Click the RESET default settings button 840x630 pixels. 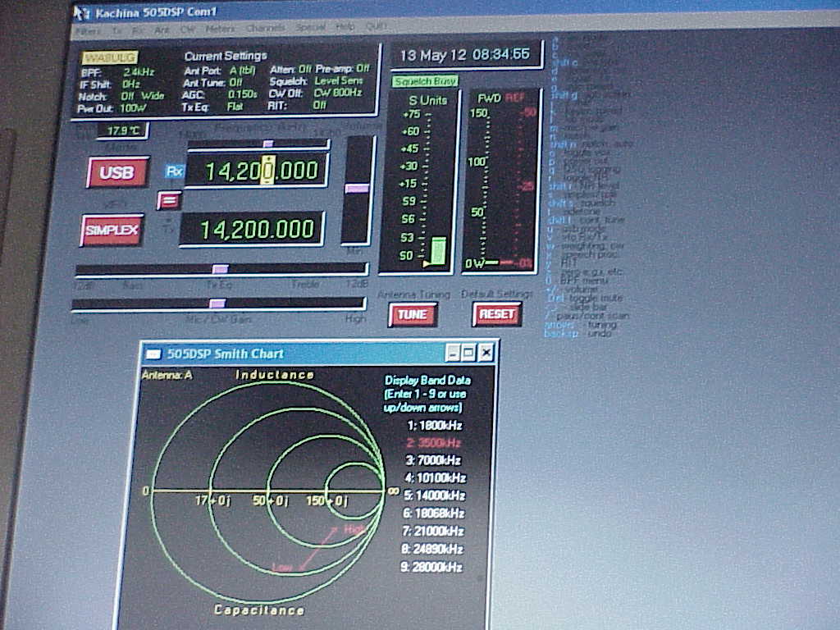click(x=496, y=314)
